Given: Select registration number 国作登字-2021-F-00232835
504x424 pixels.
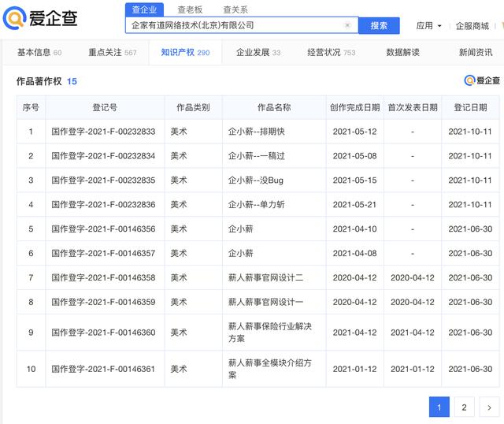Looking at the screenshot, I should point(103,180).
